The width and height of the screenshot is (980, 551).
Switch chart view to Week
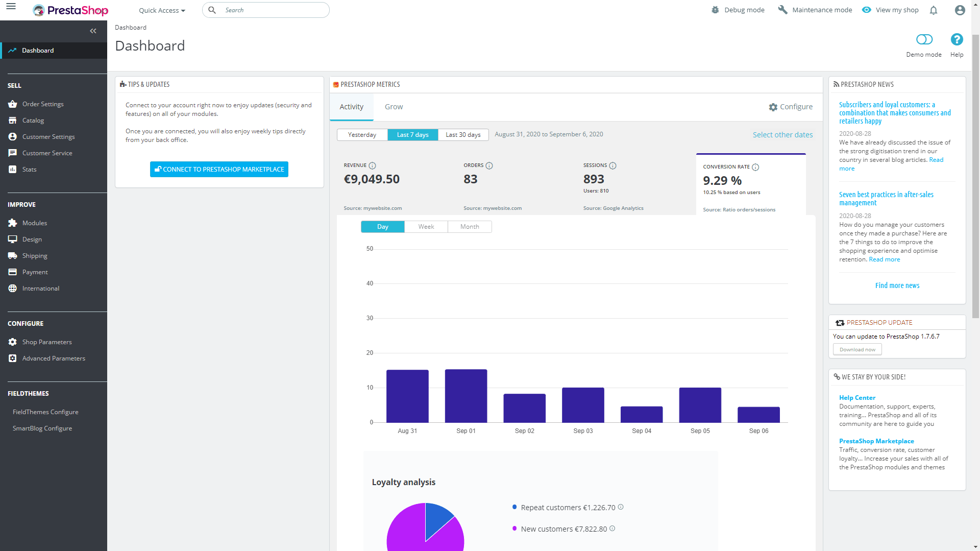pos(426,226)
